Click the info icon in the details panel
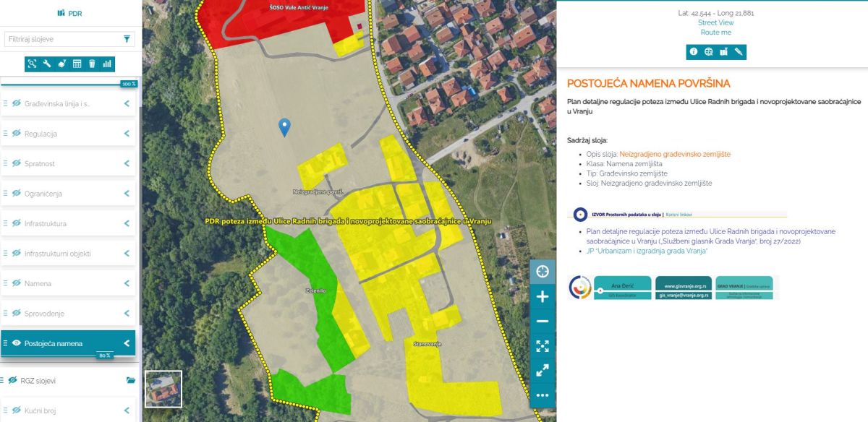This screenshot has width=868, height=422. tap(694, 52)
